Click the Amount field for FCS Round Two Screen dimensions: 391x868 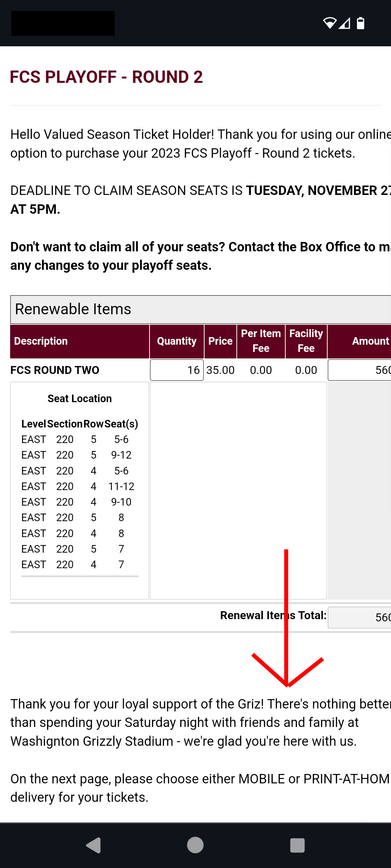360,370
